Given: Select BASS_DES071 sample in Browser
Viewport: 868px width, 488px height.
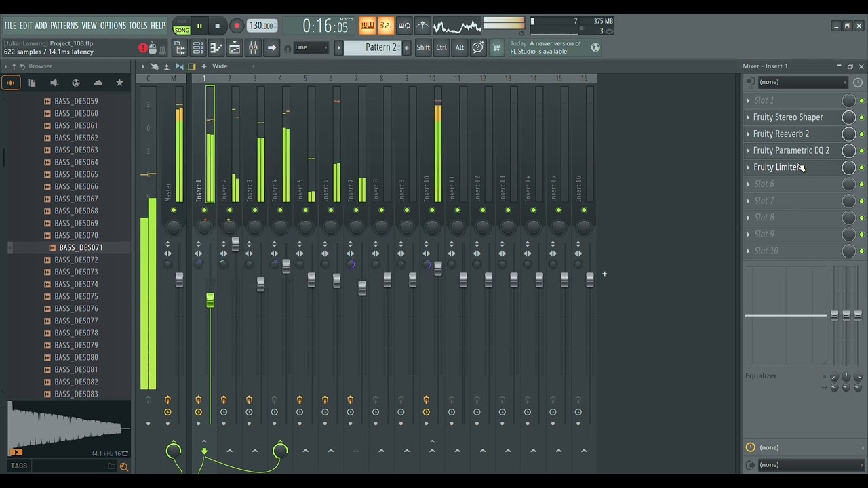Looking at the screenshot, I should (x=81, y=247).
